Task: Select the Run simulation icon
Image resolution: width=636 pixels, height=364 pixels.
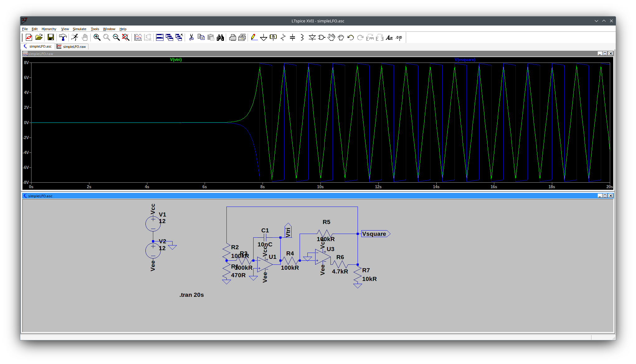Action: click(75, 37)
